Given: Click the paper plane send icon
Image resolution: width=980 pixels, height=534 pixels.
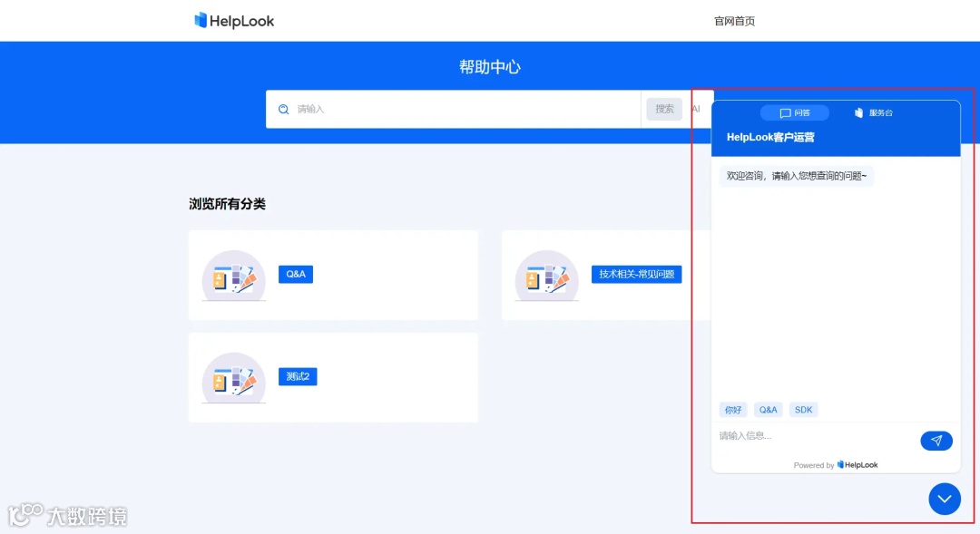Looking at the screenshot, I should (x=936, y=441).
